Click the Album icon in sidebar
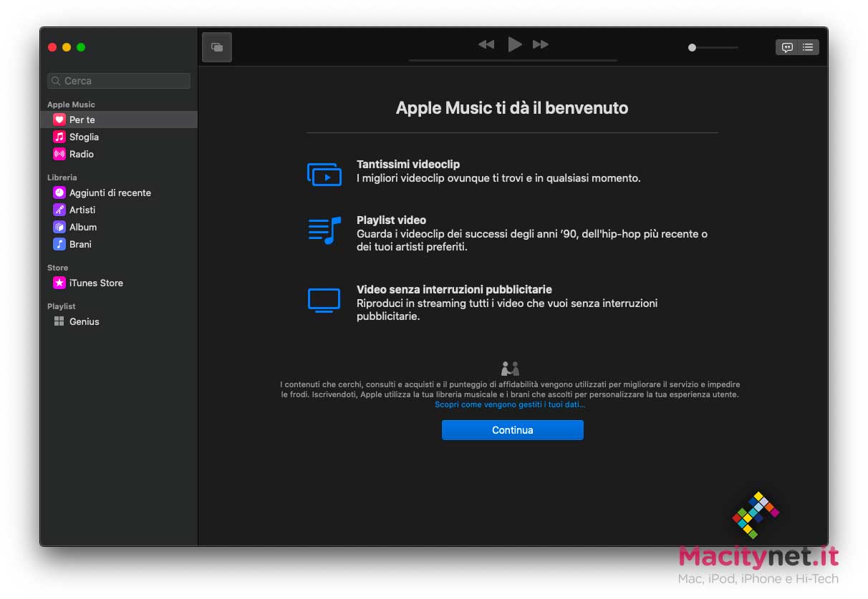The height and width of the screenshot is (599, 868). point(59,227)
